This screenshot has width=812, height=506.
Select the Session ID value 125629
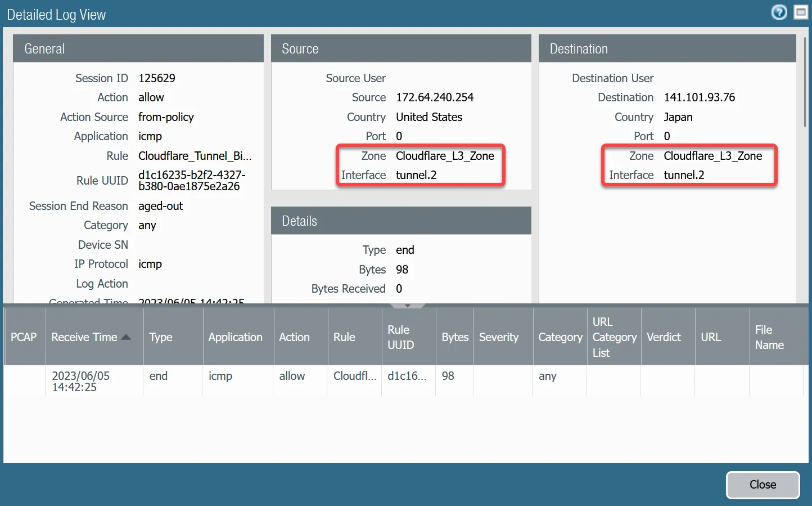click(157, 78)
